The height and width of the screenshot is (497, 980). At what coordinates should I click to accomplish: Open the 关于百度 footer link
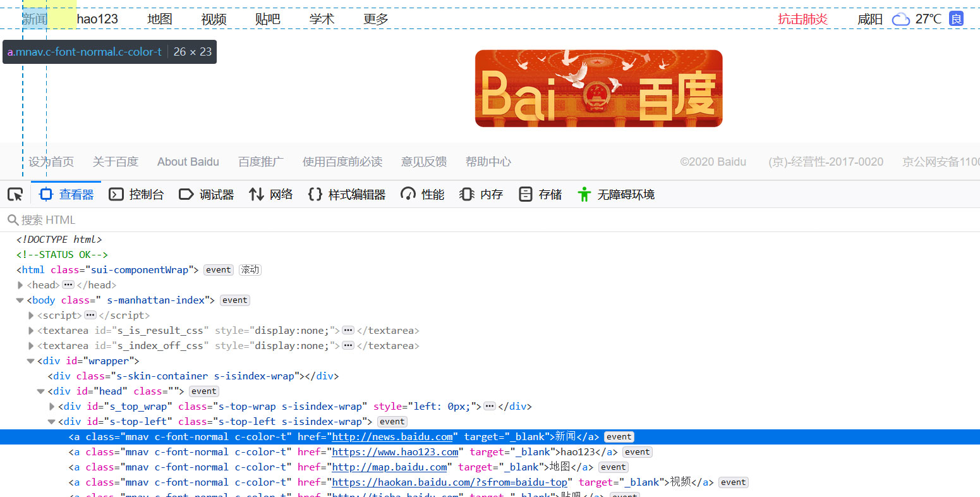(115, 162)
